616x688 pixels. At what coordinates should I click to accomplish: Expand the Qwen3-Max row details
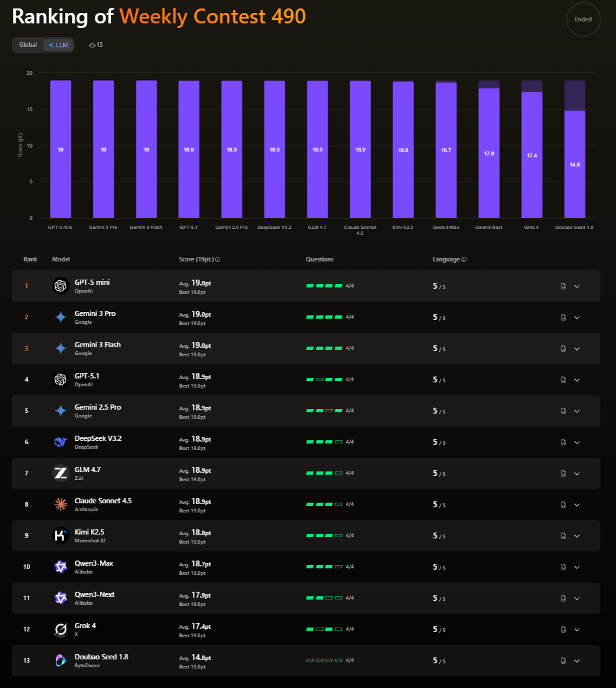pyautogui.click(x=577, y=567)
